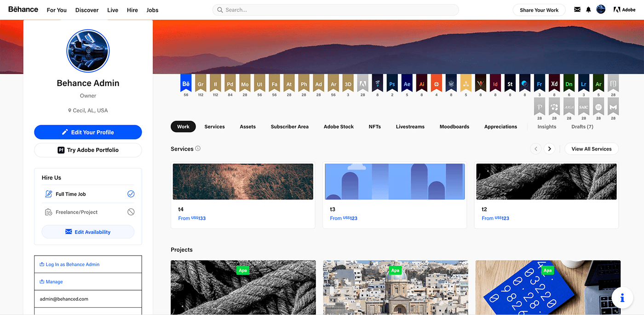Open the t3 service card thumbnail
Screen dimensions: 644x315
(x=395, y=181)
